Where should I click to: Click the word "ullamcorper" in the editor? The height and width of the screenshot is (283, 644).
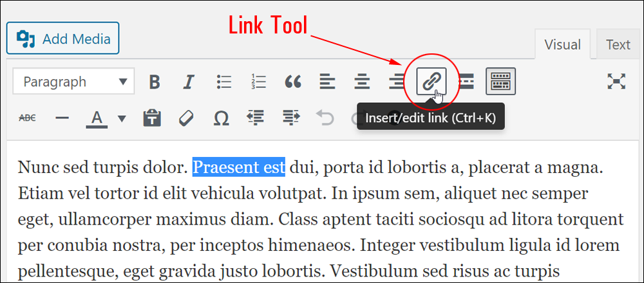point(104,220)
